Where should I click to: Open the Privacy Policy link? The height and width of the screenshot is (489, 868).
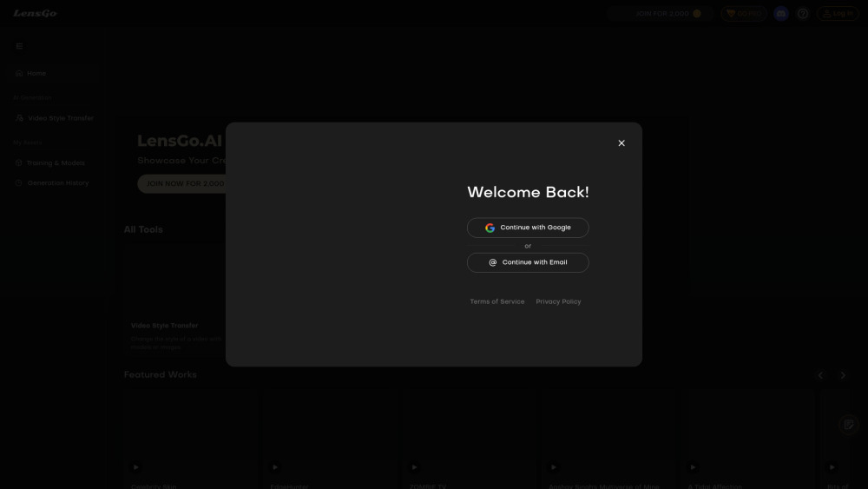coord(558,301)
